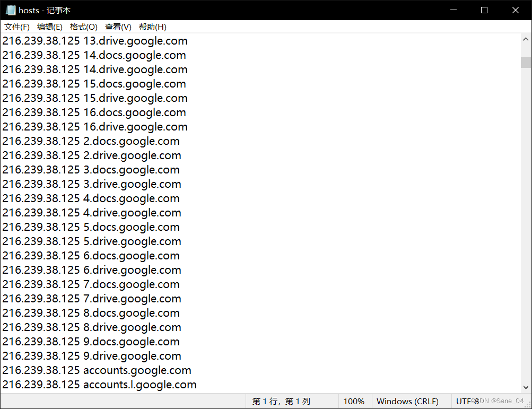Click the line 8.docs.google.com
Viewport: 532px width, 409px height.
[91, 313]
